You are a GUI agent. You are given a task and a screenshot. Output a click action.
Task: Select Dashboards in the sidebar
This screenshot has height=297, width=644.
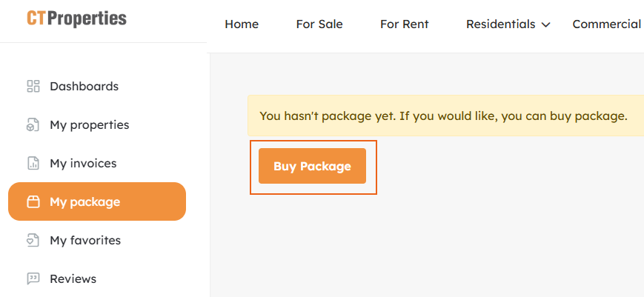coord(84,87)
